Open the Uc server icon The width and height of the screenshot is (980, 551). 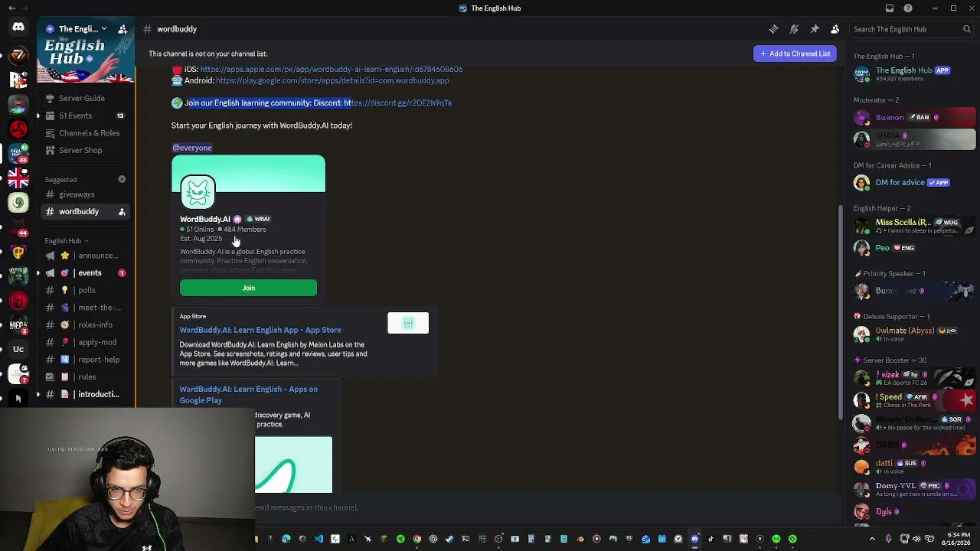pos(18,349)
